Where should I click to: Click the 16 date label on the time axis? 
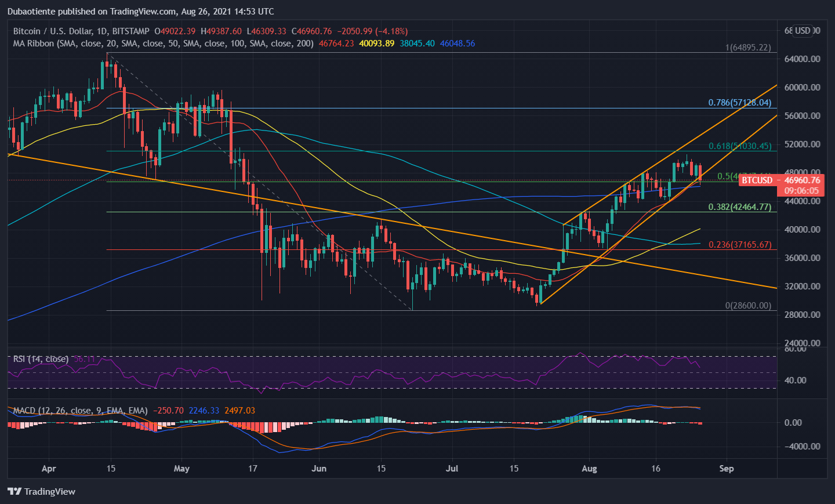click(x=656, y=468)
